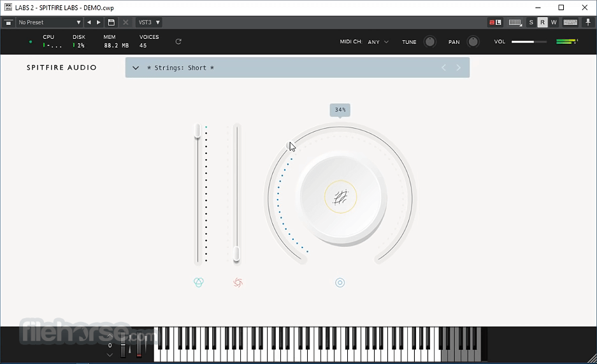This screenshot has width=597, height=364.
Task: Click the dynamics slider handle at bottom
Action: coord(236,254)
